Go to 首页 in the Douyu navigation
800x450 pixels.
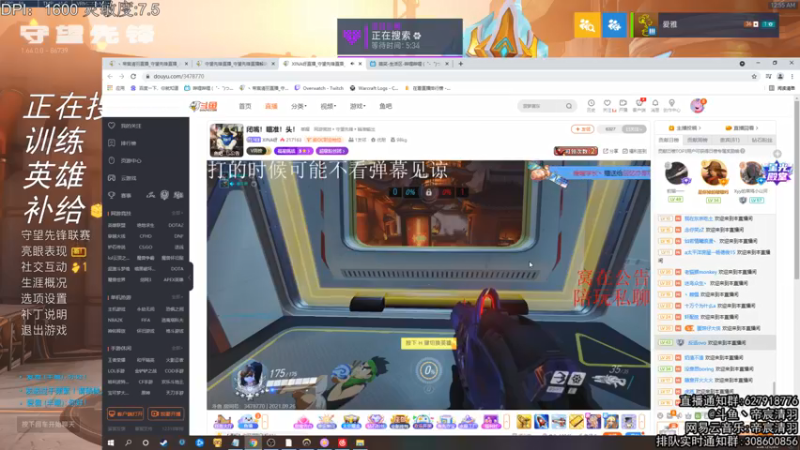[x=245, y=106]
